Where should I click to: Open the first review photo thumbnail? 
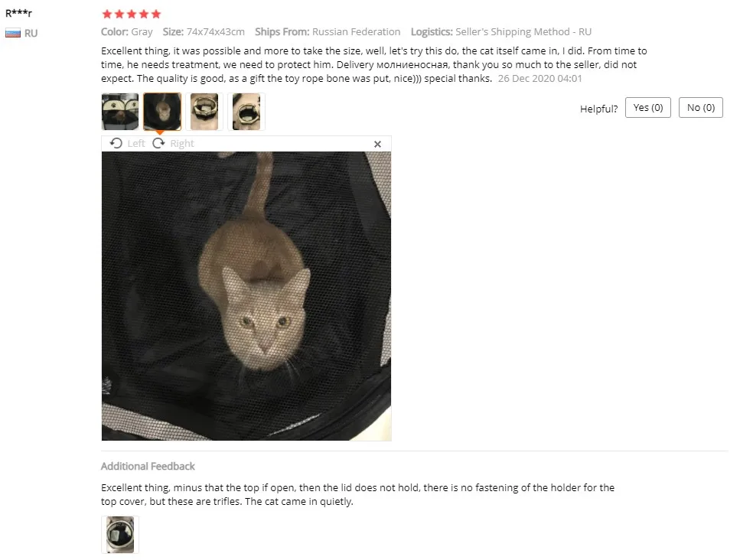click(x=120, y=112)
